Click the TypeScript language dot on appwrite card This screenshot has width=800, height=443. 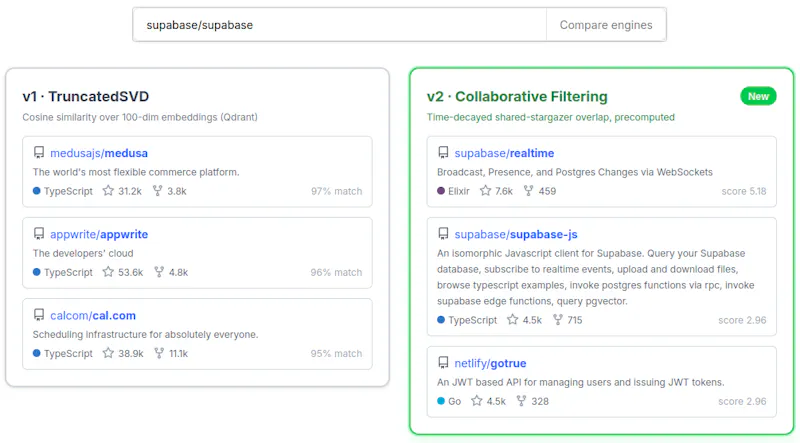[37, 272]
